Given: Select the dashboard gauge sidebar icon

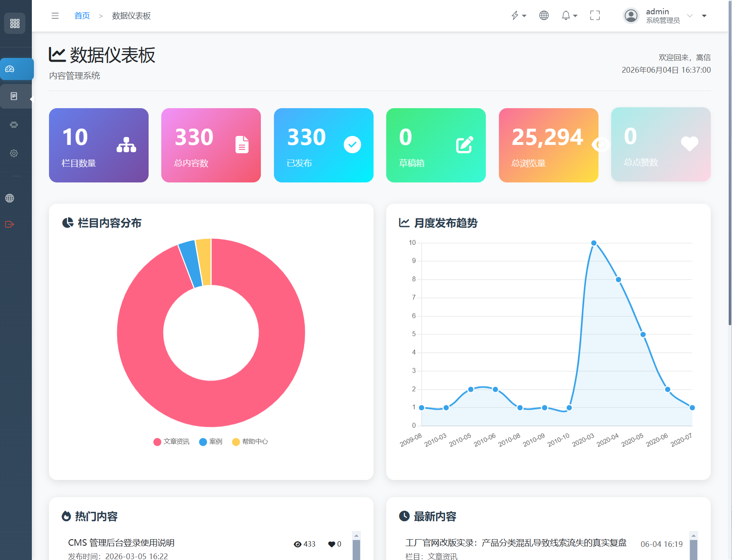Looking at the screenshot, I should [10, 69].
